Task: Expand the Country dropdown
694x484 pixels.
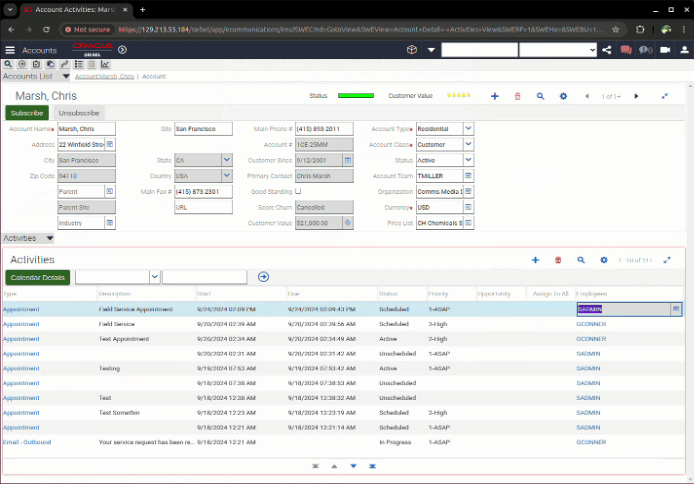Action: [x=227, y=176]
